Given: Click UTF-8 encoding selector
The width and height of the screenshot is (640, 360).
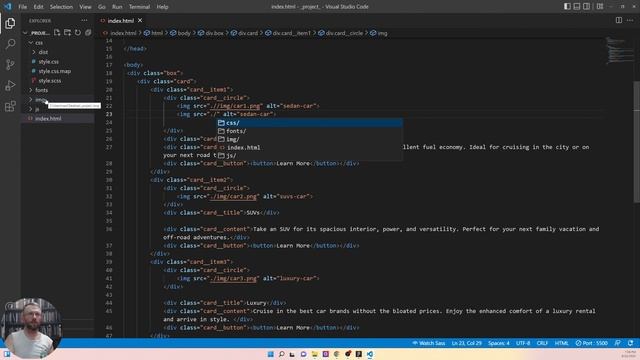Looking at the screenshot, I should pyautogui.click(x=523, y=343).
